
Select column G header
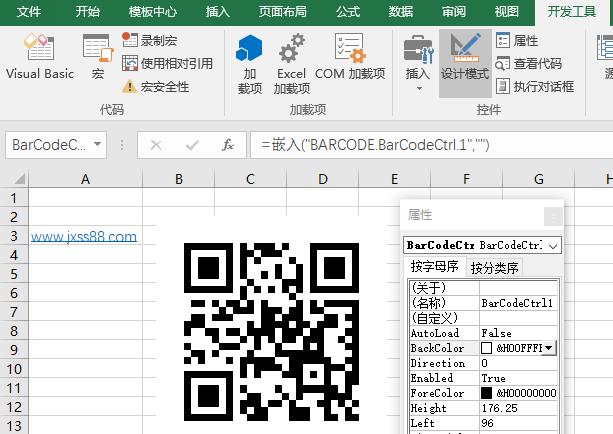pos(539,179)
